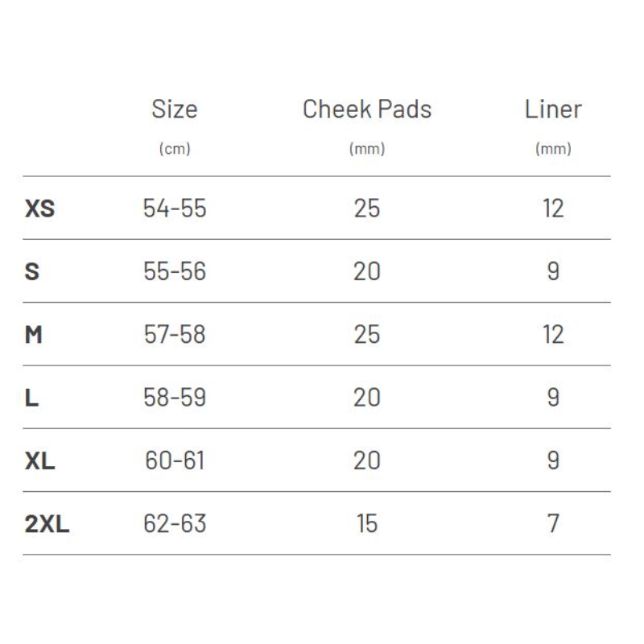
Task: Select the L row label
Action: tap(31, 398)
